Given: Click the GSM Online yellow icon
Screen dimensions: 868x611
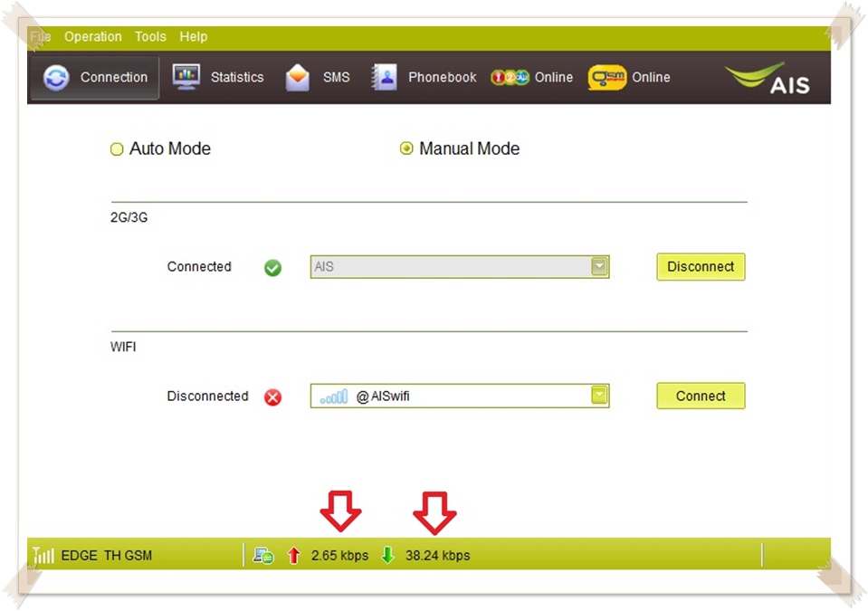Looking at the screenshot, I should click(x=607, y=77).
